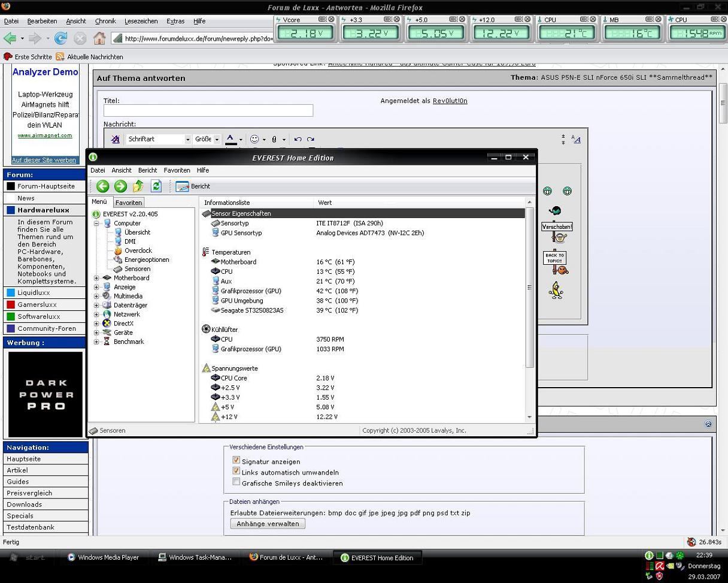
Task: Open the attachment paperclip dropdown
Action: pyautogui.click(x=284, y=140)
